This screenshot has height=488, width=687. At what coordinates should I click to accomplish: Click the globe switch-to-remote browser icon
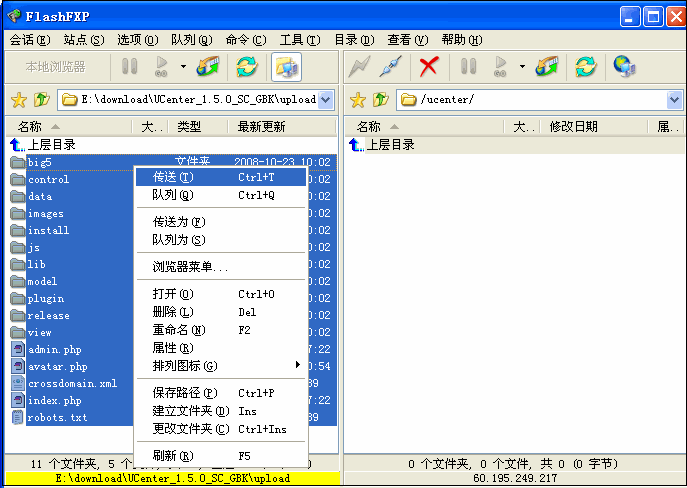[624, 67]
